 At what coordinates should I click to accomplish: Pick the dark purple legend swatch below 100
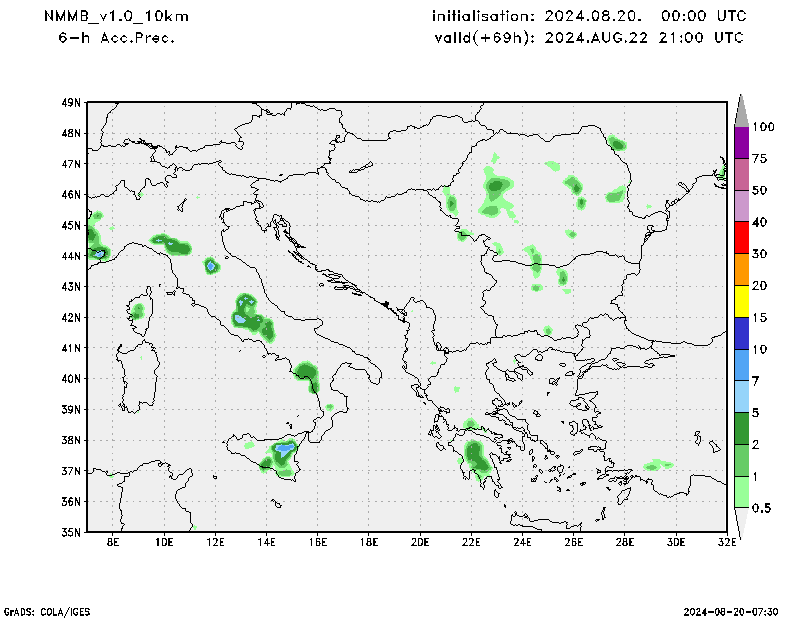pos(741,143)
